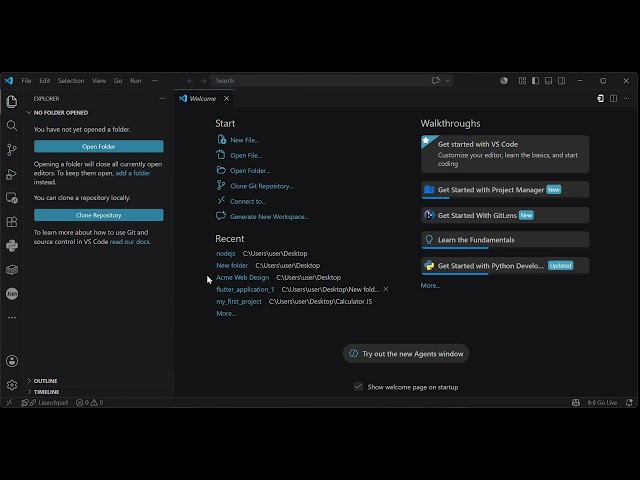
Task: Open the Search view in activity bar
Action: tap(12, 126)
